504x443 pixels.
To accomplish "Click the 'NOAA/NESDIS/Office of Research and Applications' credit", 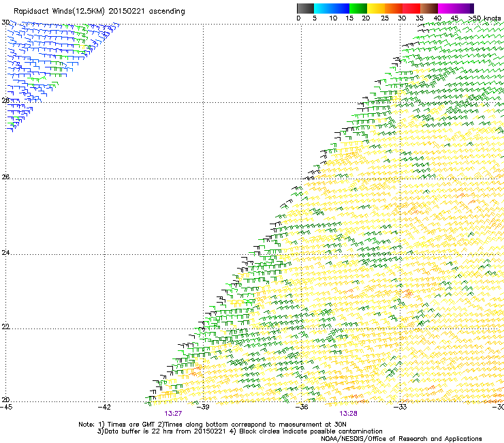I will pos(401,439).
